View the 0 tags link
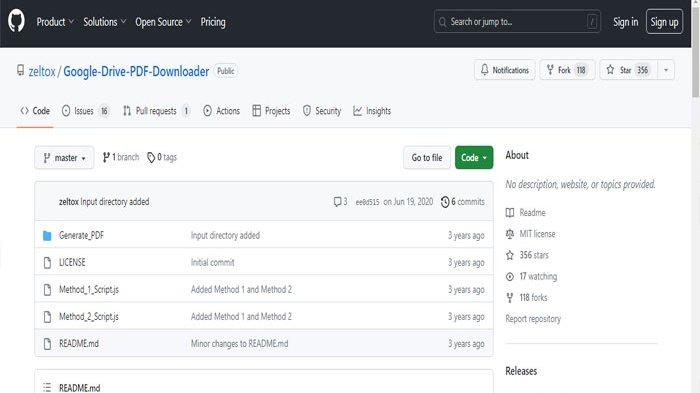This screenshot has width=700, height=393. tap(162, 157)
